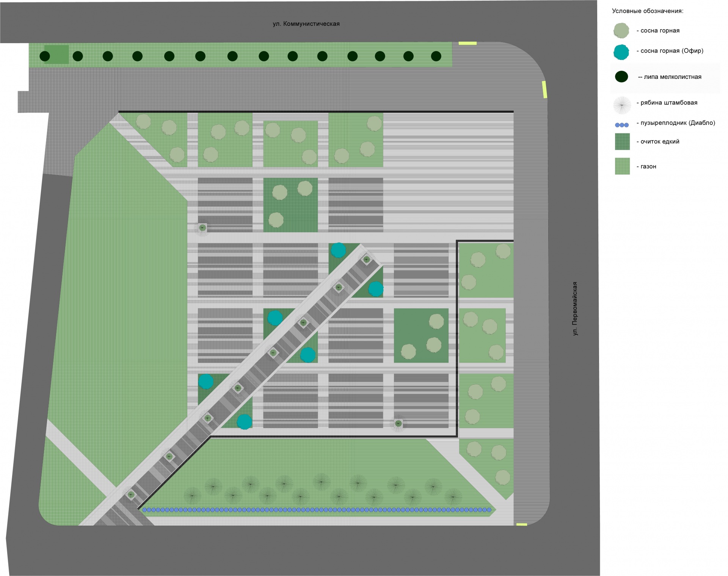
Task: Click the yellow marker on right curved road
Action: click(544, 89)
